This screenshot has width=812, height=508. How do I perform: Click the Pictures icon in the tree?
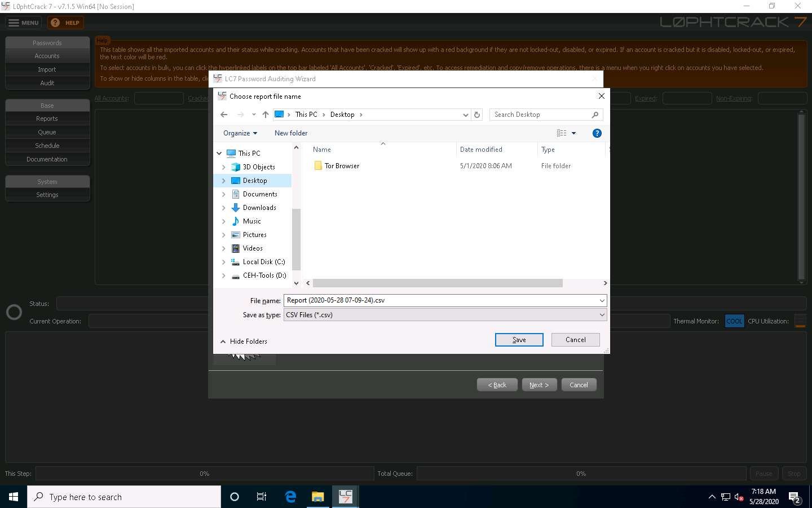(236, 235)
